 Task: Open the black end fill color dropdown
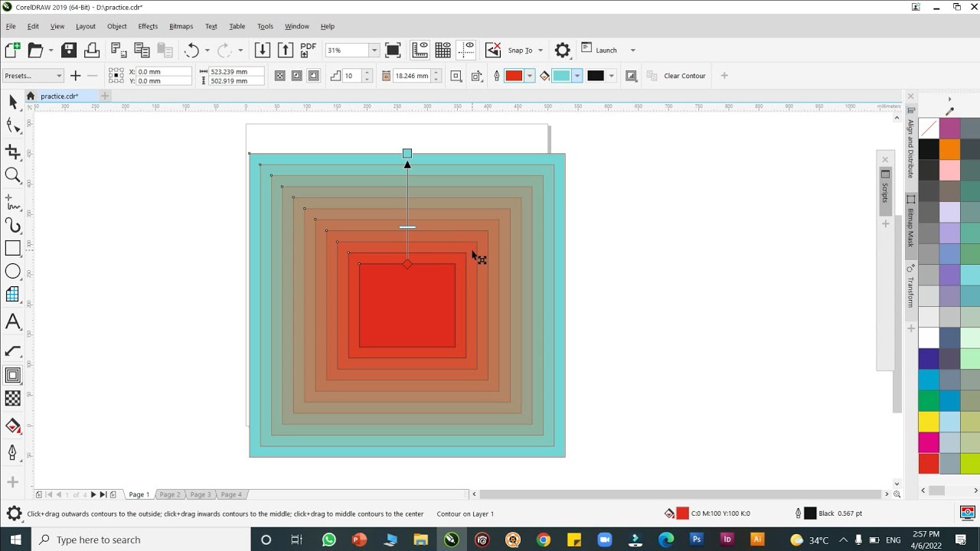tap(611, 76)
